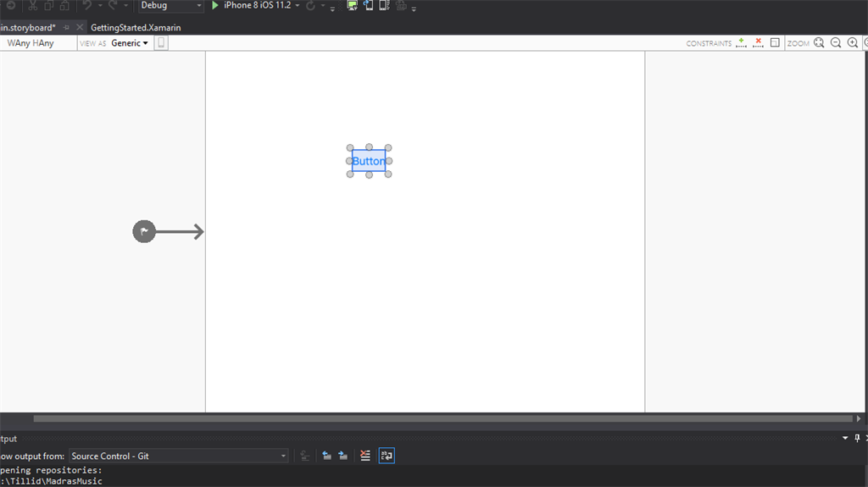Close the storyboard tab
The width and height of the screenshot is (868, 487).
pyautogui.click(x=80, y=27)
